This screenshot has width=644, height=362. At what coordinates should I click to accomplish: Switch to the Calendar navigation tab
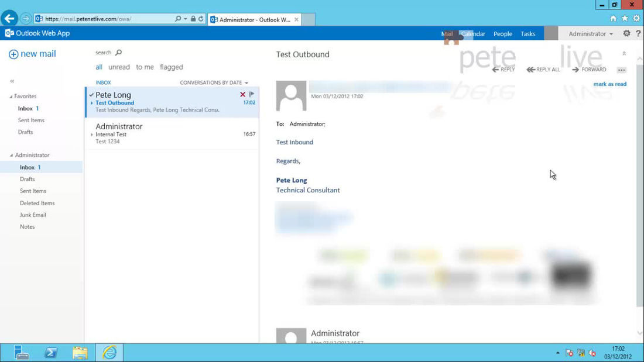(473, 34)
